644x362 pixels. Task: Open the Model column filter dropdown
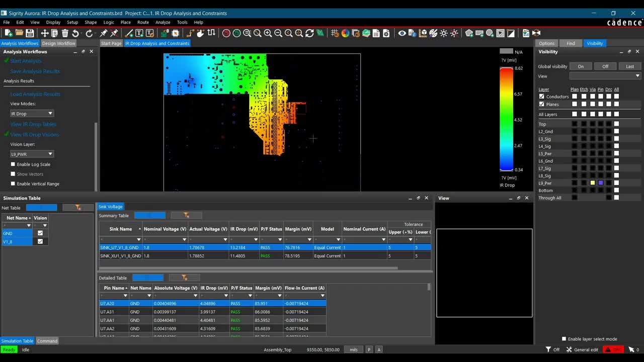coord(339,240)
